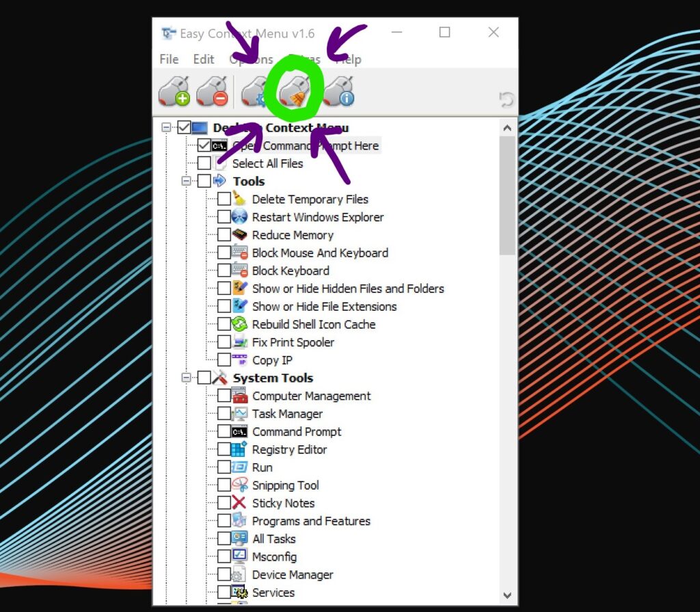700x612 pixels.
Task: Click the Services gears icon
Action: click(239, 592)
